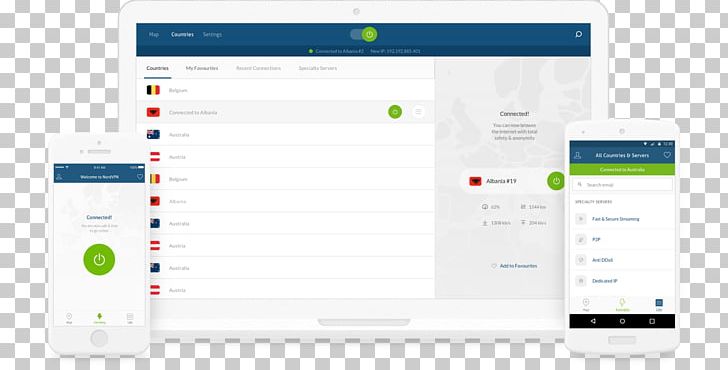Tap the 'All Countries & Servers' title

click(622, 156)
